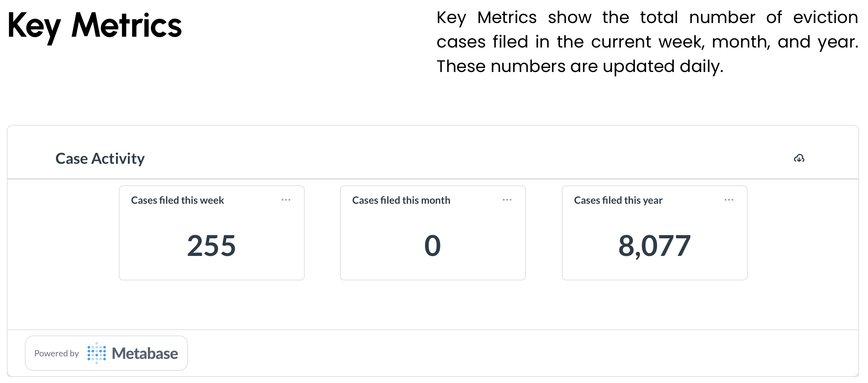Screen dimensions: 868x383
Task: Click the Cases filed this year title
Action: 618,200
